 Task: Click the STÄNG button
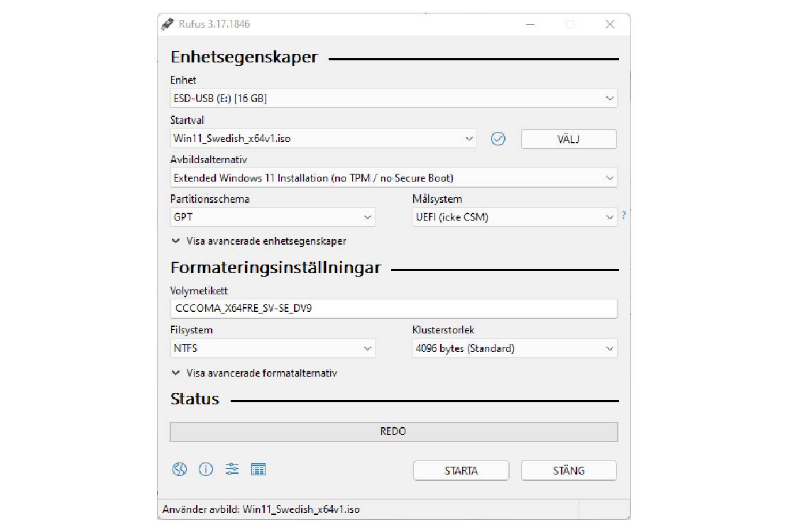click(x=569, y=470)
